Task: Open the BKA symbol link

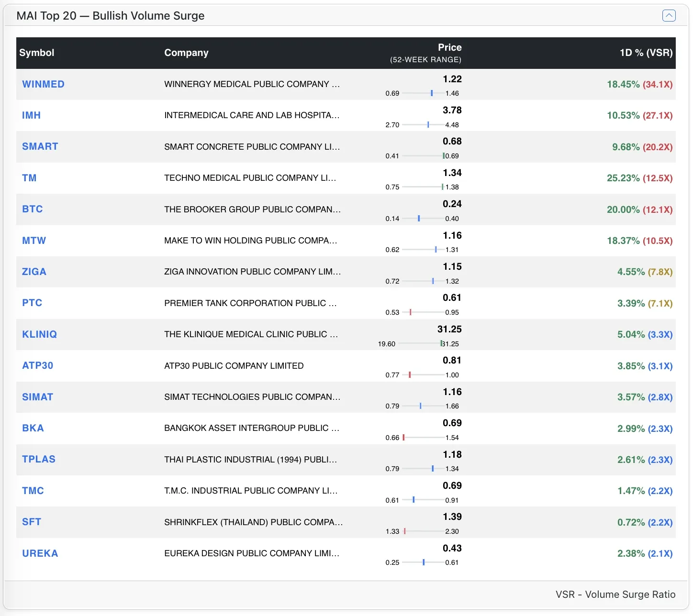Action: (x=33, y=428)
